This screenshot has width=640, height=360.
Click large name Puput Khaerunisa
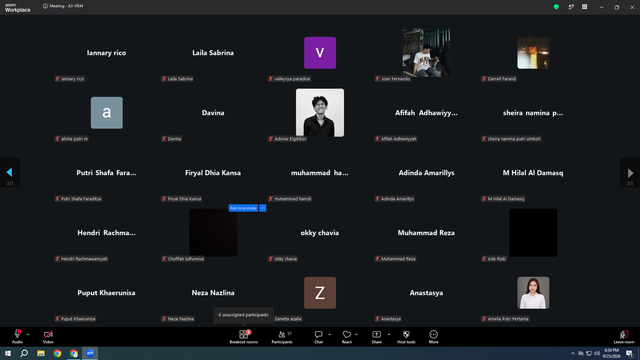coord(107,293)
